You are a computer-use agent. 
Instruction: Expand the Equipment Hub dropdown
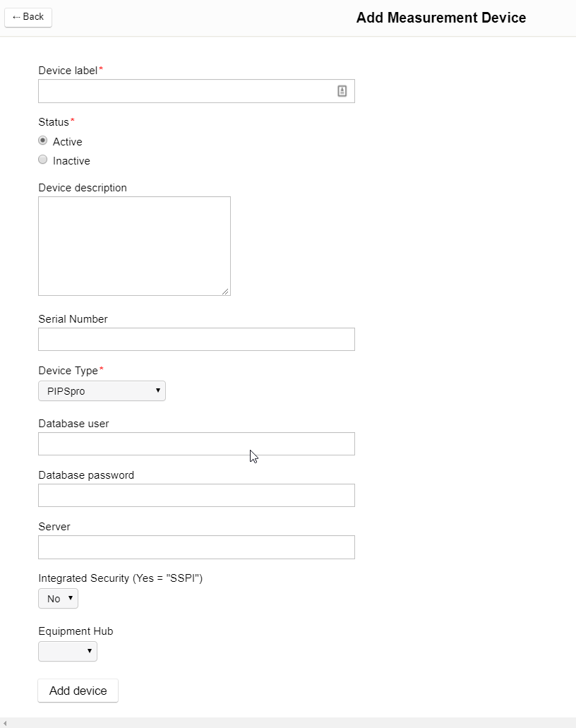(68, 651)
